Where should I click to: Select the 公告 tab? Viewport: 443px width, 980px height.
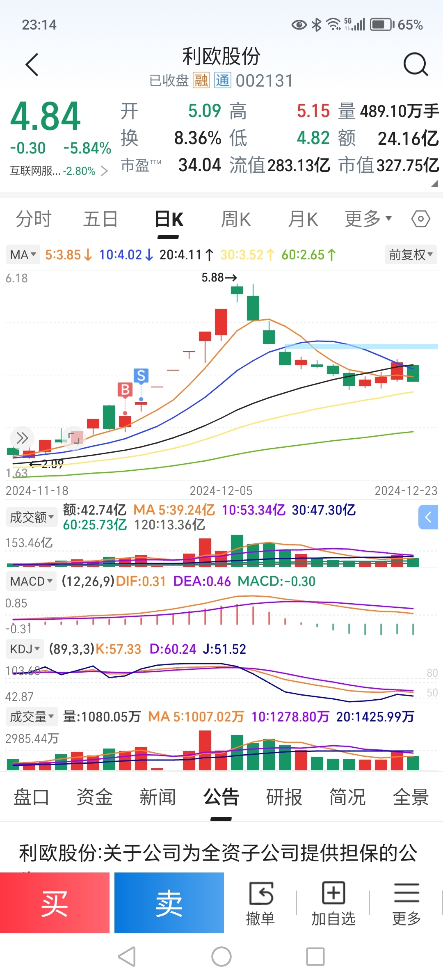coord(221,797)
